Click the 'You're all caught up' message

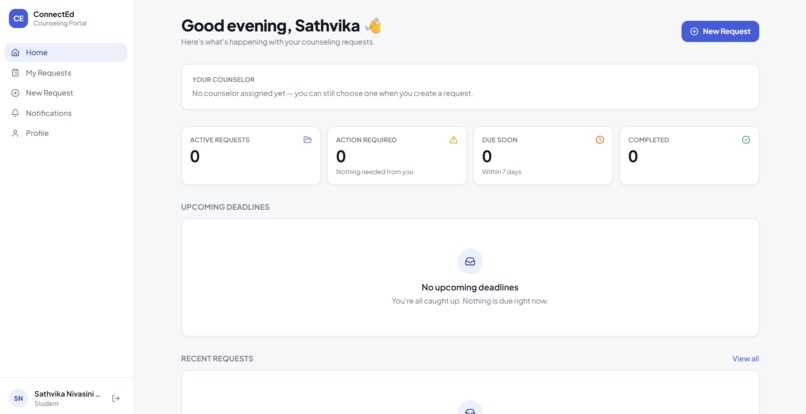pyautogui.click(x=470, y=301)
